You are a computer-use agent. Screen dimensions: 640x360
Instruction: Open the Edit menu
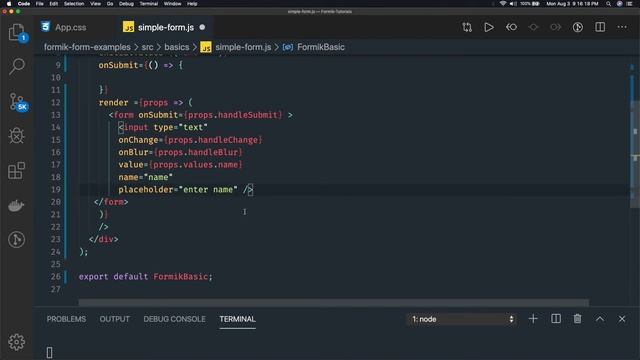(x=53, y=4)
